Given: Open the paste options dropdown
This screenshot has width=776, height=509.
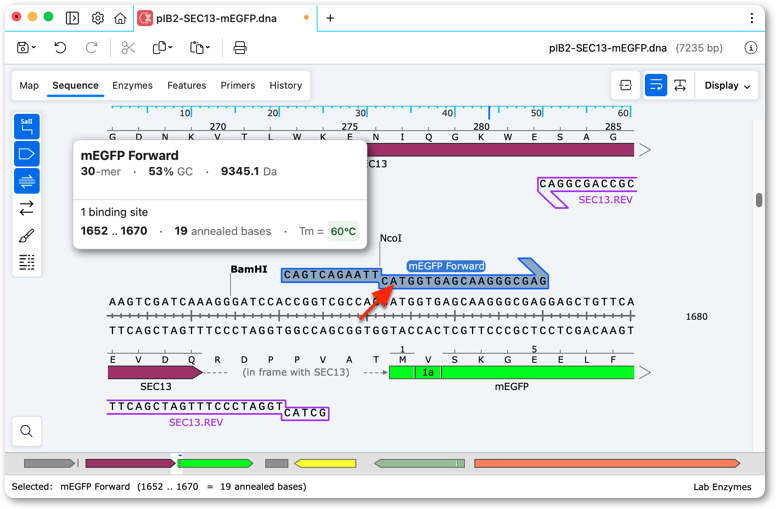Looking at the screenshot, I should [x=200, y=48].
